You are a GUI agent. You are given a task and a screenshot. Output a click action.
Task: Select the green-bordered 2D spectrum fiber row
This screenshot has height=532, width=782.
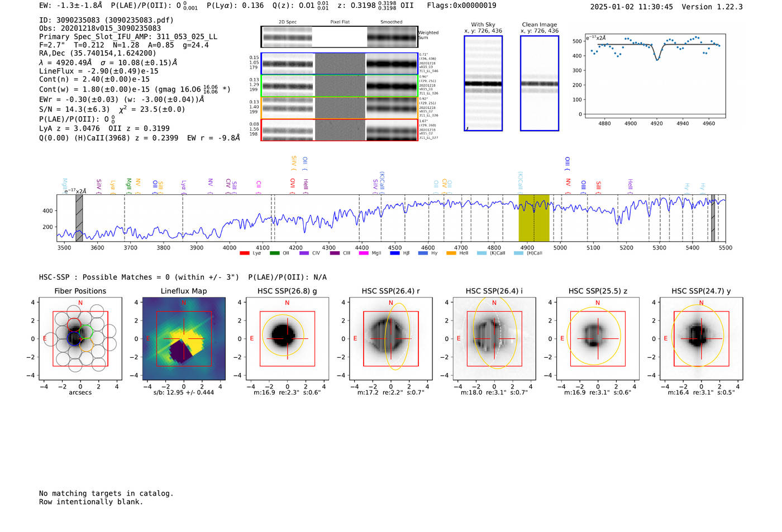[x=339, y=86]
